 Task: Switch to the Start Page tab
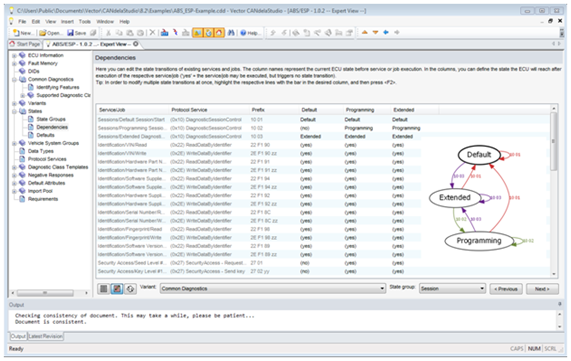tap(25, 44)
